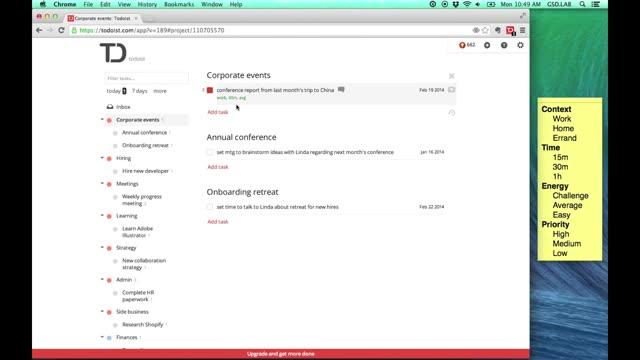Add task under Annual conference

tap(218, 167)
